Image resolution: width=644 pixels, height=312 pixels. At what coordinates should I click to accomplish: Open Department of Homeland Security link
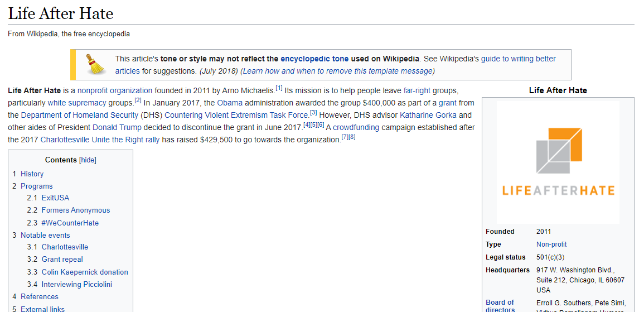[x=80, y=114]
